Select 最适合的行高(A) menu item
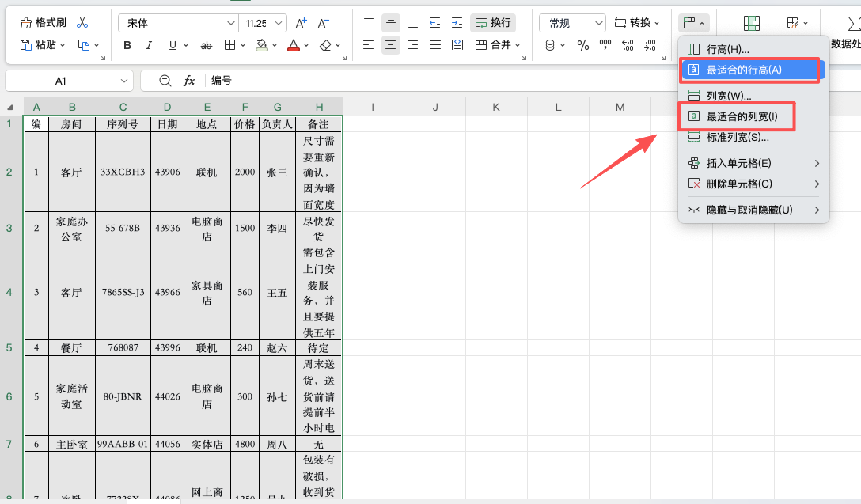 tap(753, 70)
